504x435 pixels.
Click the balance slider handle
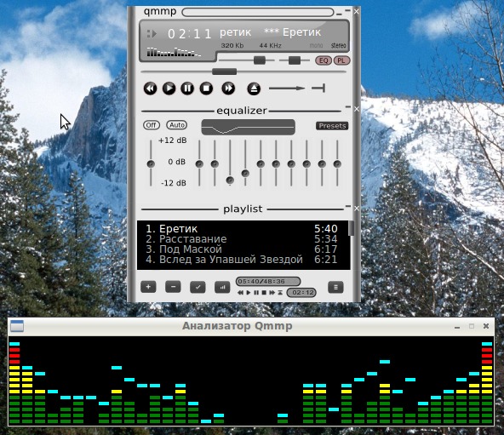[x=294, y=60]
